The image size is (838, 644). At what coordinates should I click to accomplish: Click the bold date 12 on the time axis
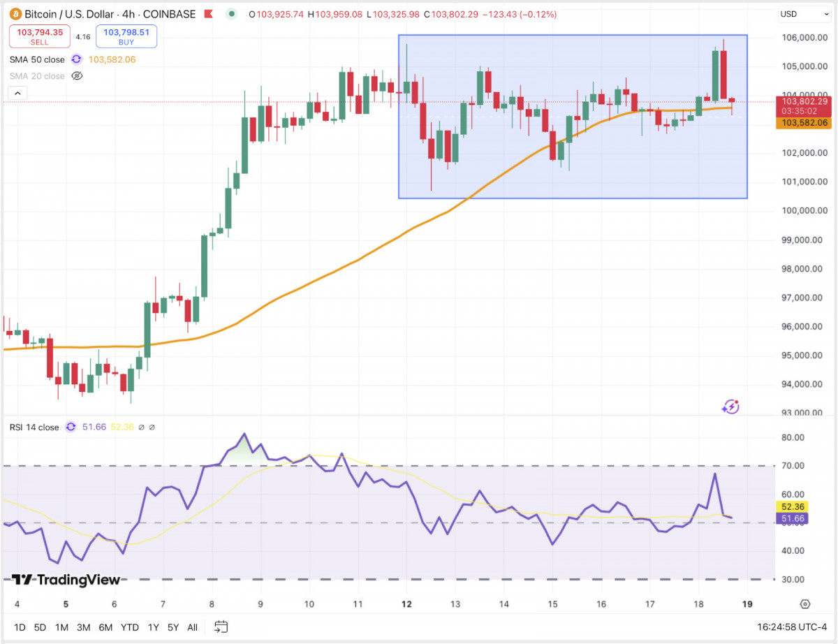[x=406, y=604]
